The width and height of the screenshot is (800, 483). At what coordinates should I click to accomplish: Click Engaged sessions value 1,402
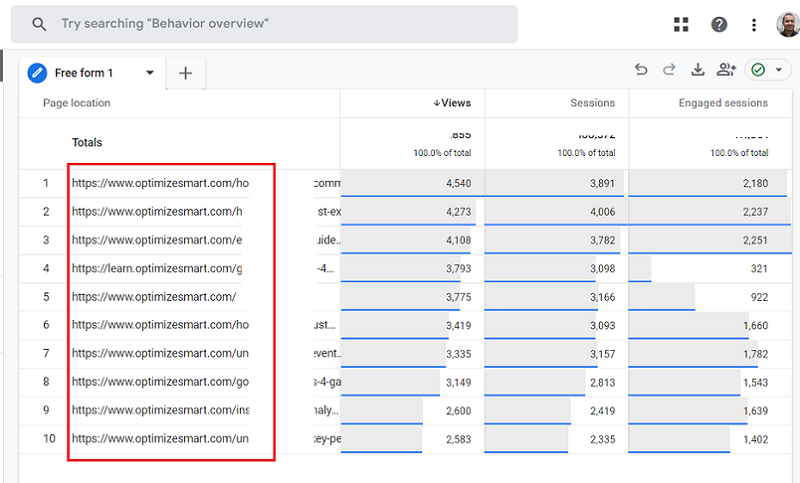pyautogui.click(x=756, y=439)
